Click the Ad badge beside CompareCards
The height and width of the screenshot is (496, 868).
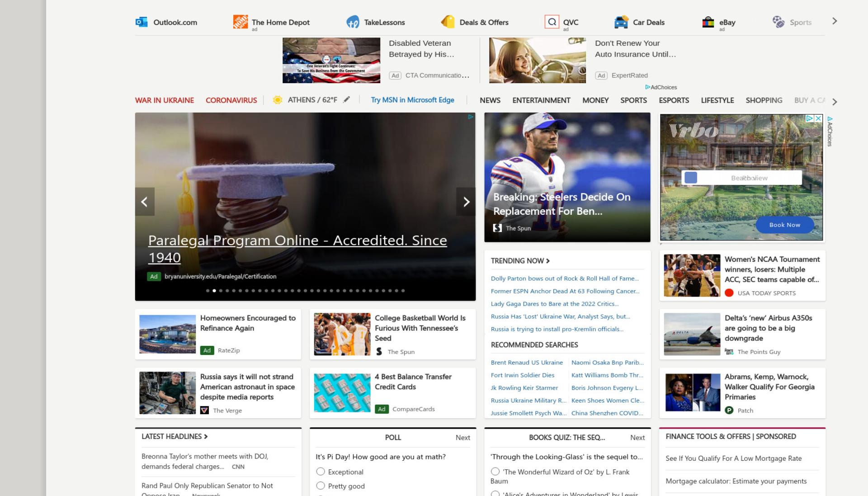coord(382,409)
